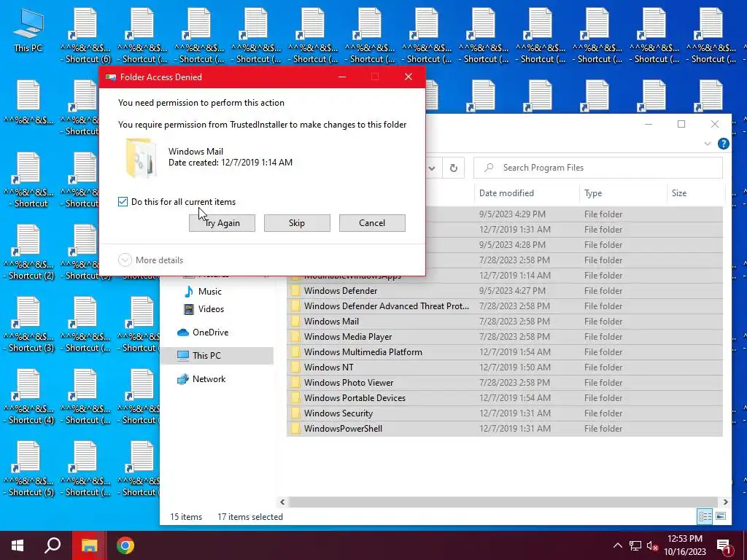Open This PC desktop icon
The width and height of the screenshot is (747, 560).
click(28, 31)
